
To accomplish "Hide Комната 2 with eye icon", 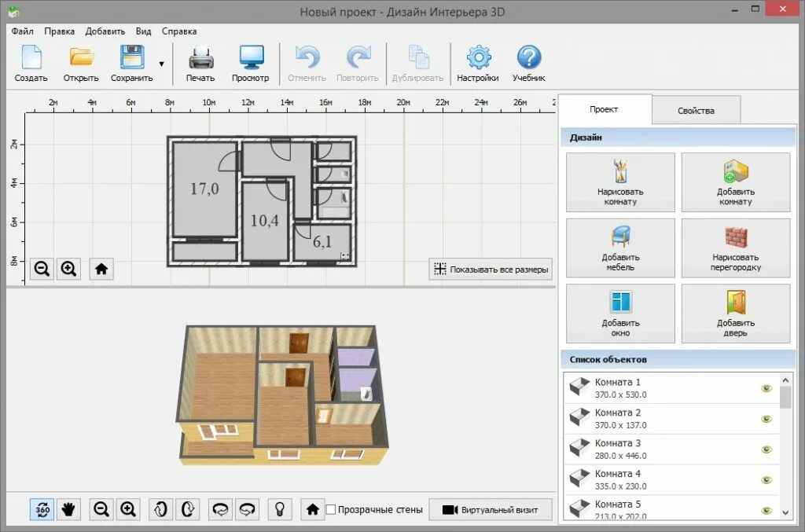I will click(x=766, y=419).
